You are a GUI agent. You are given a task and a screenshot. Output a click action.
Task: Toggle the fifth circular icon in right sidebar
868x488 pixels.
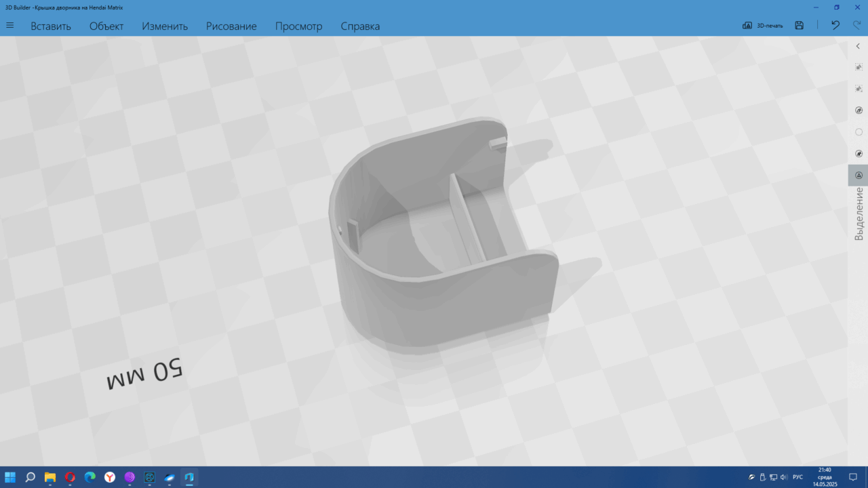(859, 154)
